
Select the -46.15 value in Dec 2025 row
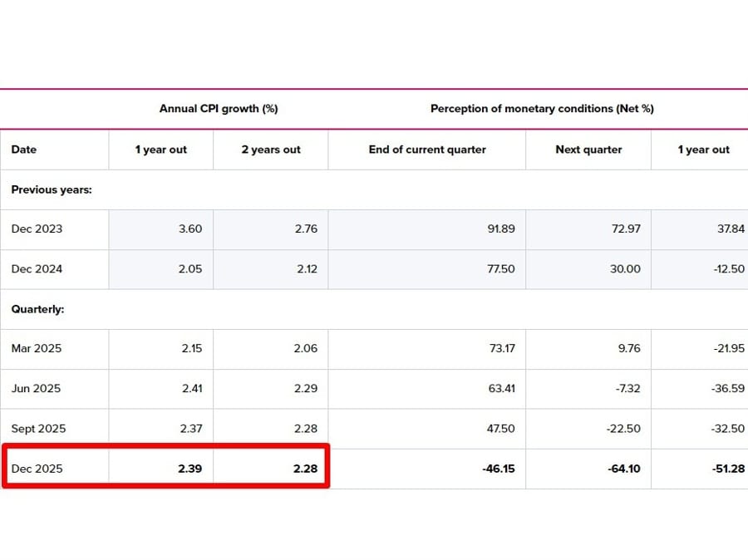click(x=499, y=469)
